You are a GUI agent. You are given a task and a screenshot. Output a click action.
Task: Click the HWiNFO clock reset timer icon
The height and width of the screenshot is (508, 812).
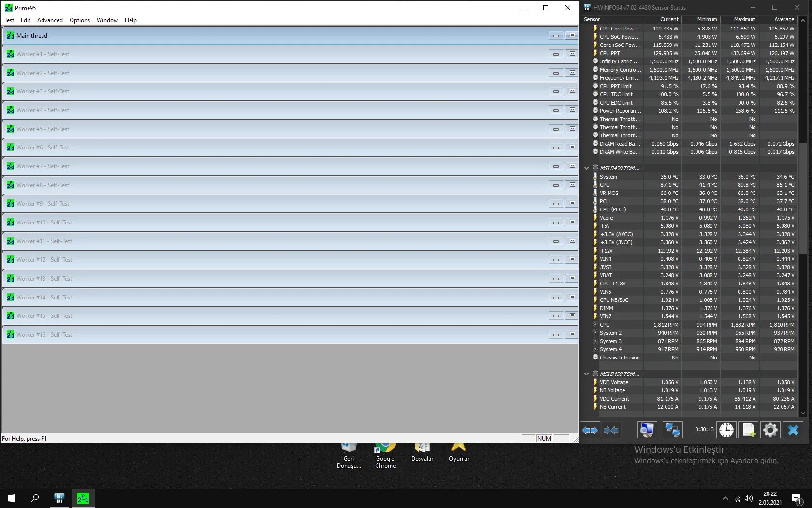[x=726, y=430]
